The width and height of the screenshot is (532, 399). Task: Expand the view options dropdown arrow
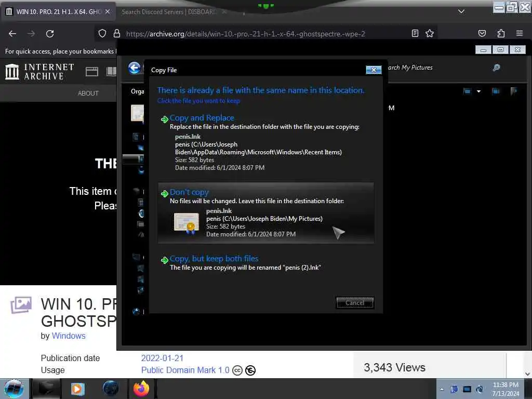(478, 91)
